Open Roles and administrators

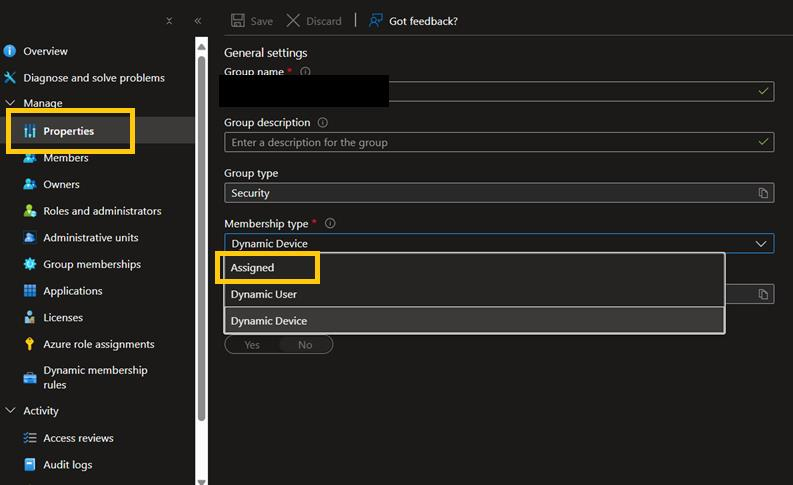tap(102, 211)
